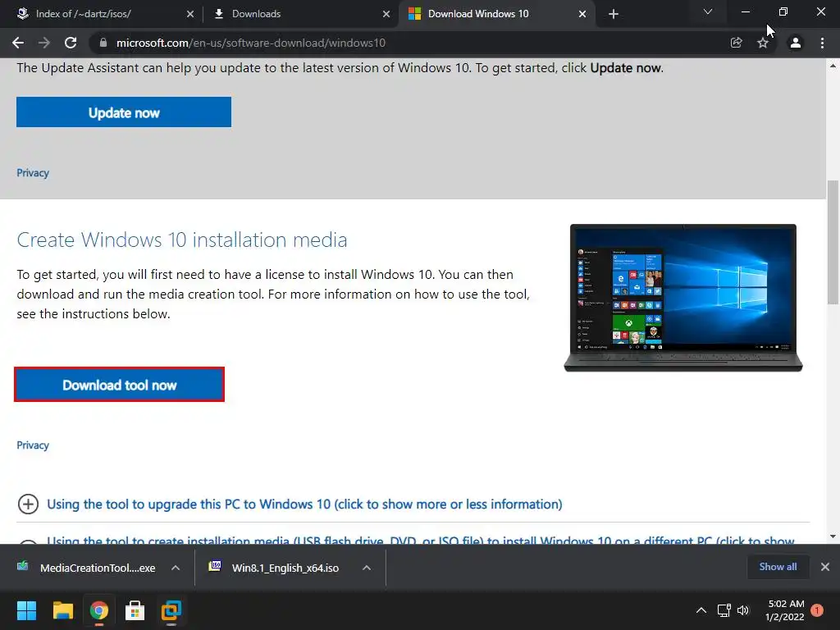Expand options for MediaCreationTool download
Image resolution: width=840 pixels, height=630 pixels.
coord(176,568)
